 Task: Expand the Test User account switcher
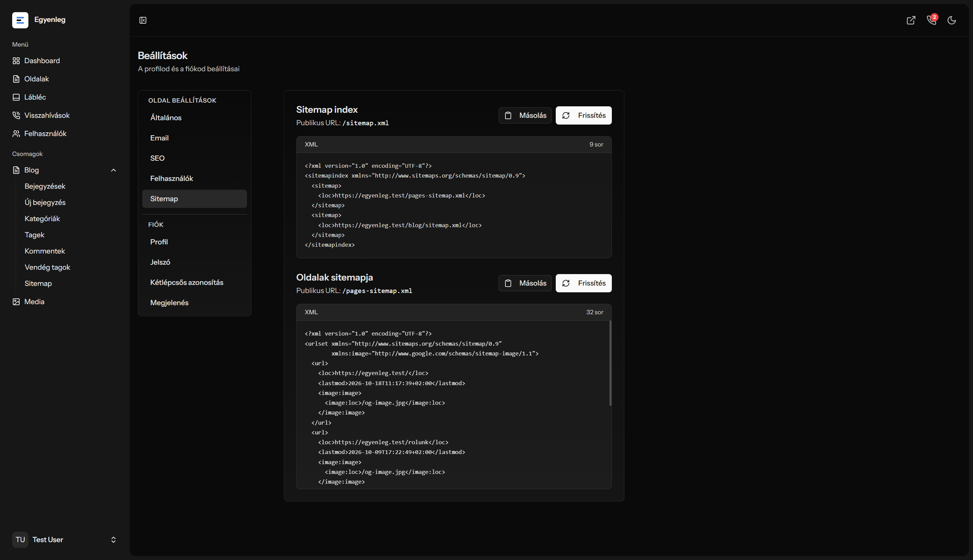(114, 540)
